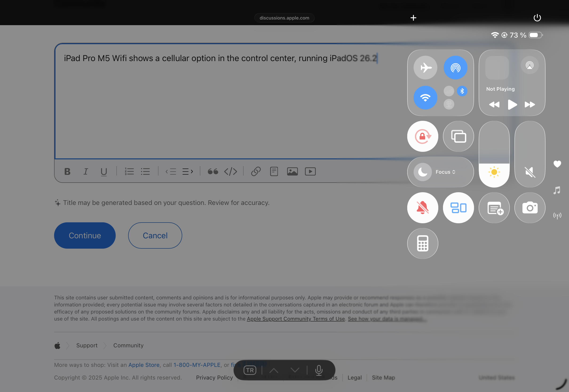569x392 pixels.
Task: Open Camera from Control Center
Action: point(530,208)
